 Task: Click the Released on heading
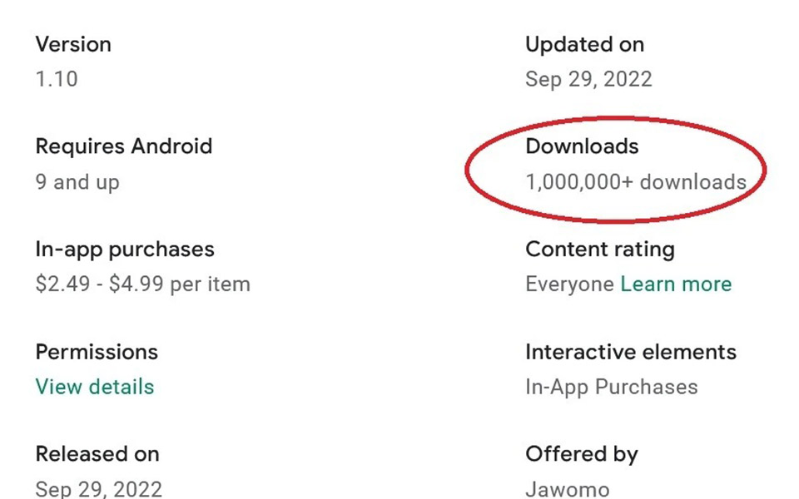click(x=97, y=454)
